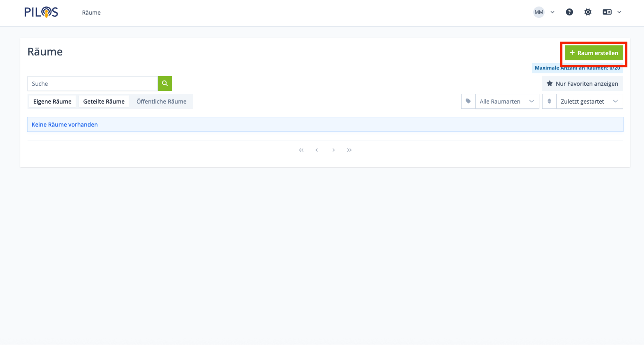Go to the first page of results
Screen dimensions: 644x345
pos(301,150)
